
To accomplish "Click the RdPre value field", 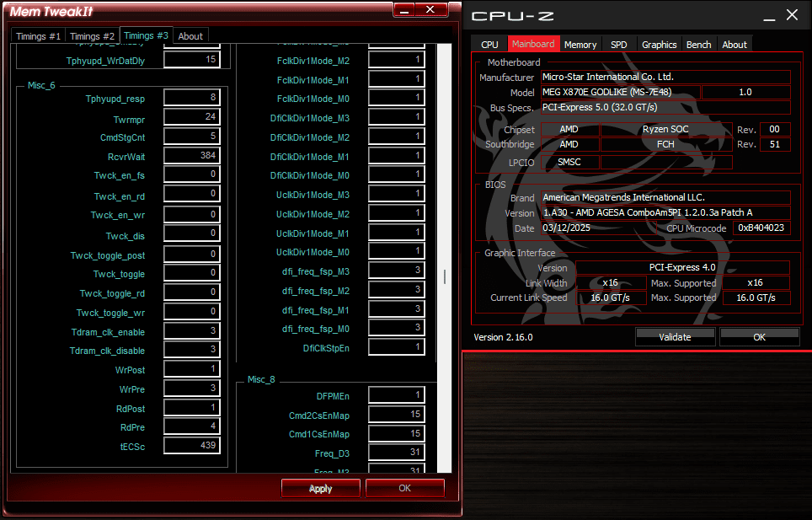I will point(191,426).
